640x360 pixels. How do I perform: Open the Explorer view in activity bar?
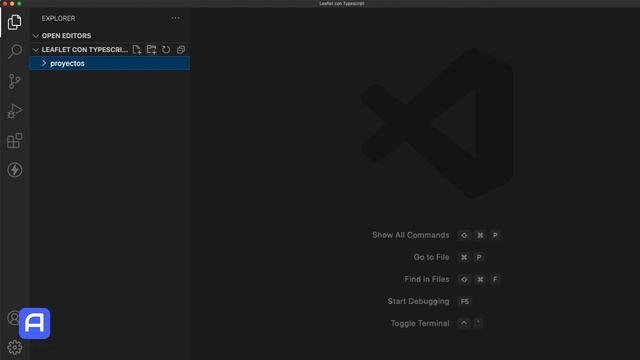[14, 22]
